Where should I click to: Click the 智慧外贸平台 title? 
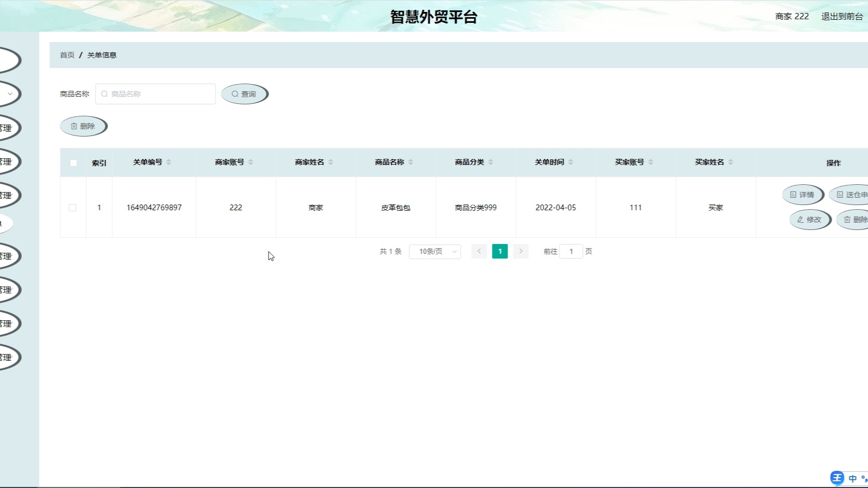pos(434,17)
